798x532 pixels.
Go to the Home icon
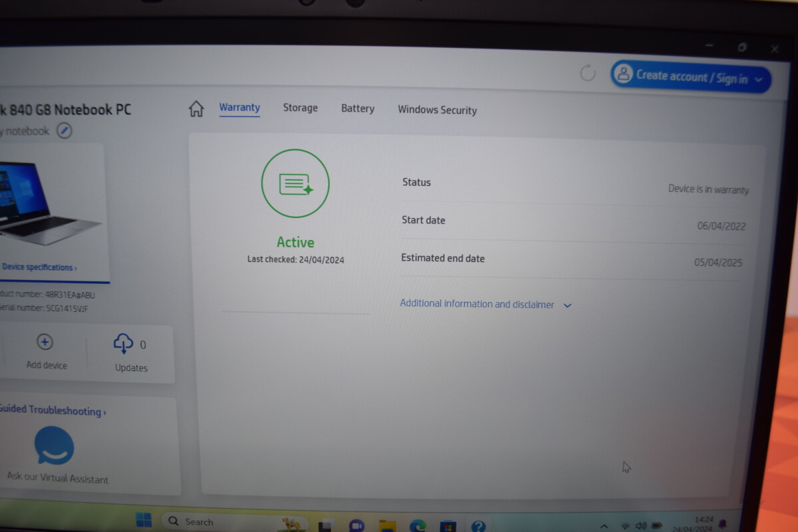[x=196, y=108]
